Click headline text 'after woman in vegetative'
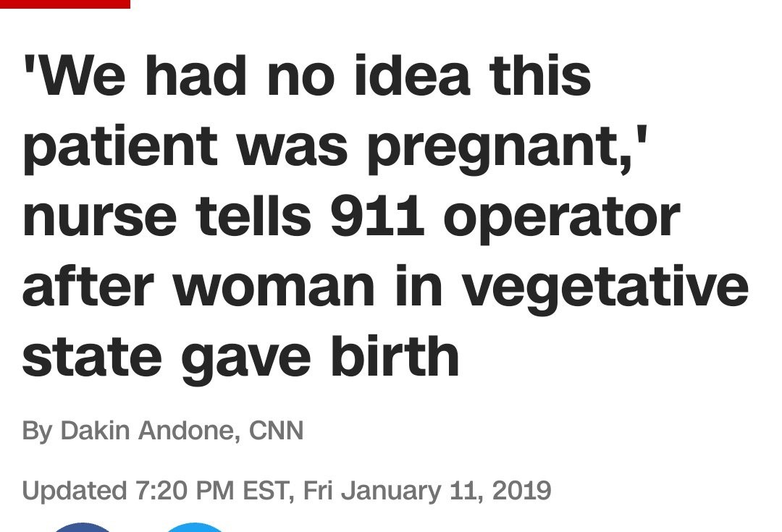 point(385,288)
